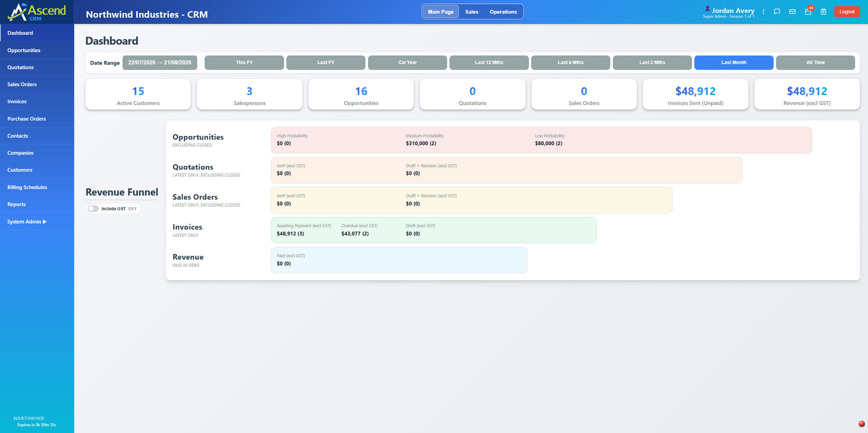This screenshot has height=433, width=868.
Task: Select the Last FY date filter
Action: 326,63
